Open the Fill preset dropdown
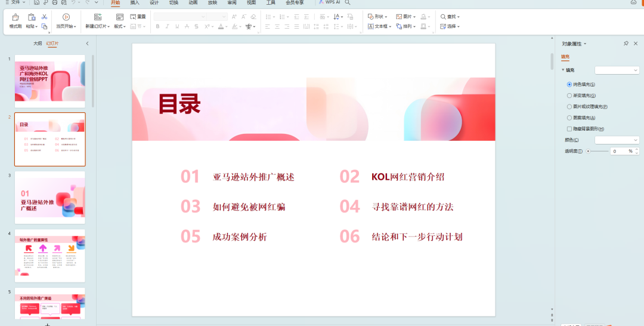Screen dimensions: 644x326 [617, 70]
